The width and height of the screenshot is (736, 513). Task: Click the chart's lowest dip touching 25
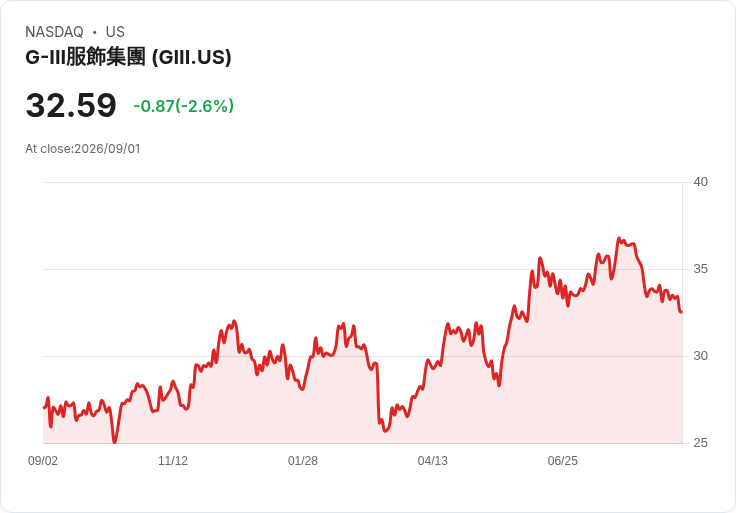[115, 442]
